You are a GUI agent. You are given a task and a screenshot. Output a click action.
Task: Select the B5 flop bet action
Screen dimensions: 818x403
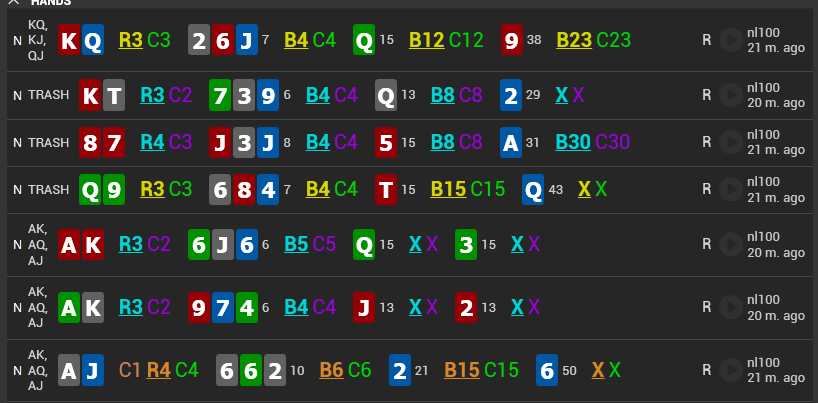pyautogui.click(x=296, y=244)
